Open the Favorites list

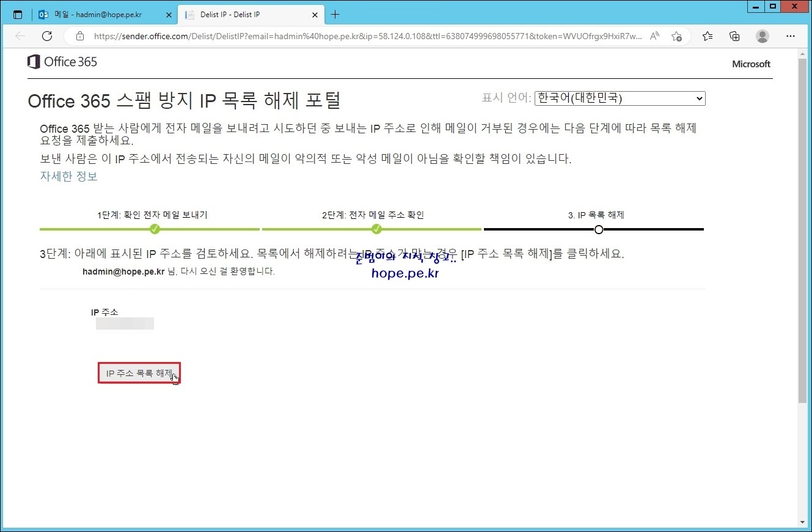pos(708,36)
